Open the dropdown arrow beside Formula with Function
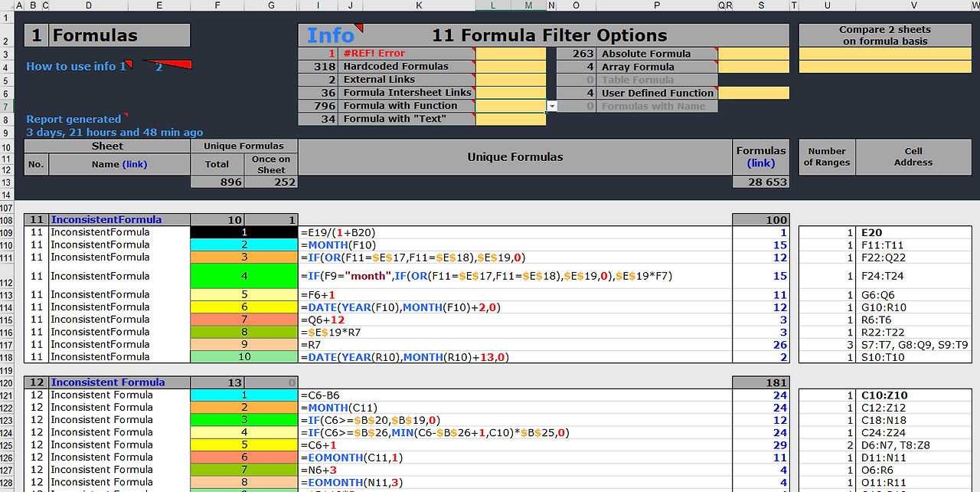Viewport: 980px width, 492px height. point(551,107)
